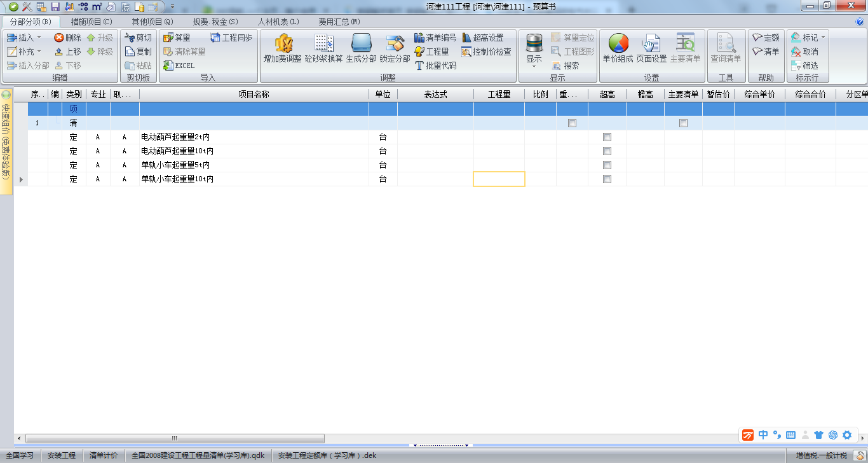Click 筛选 filter button
The image size is (868, 463).
[x=805, y=66]
